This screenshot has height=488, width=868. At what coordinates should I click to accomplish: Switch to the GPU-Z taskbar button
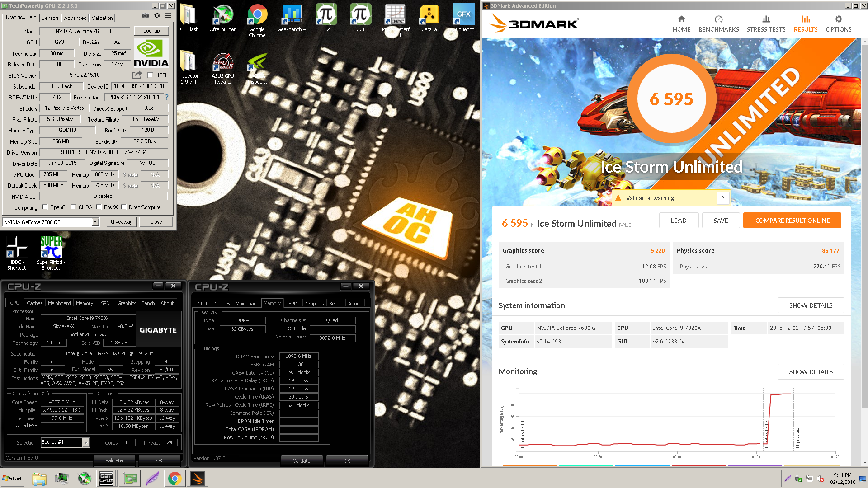pyautogui.click(x=130, y=479)
